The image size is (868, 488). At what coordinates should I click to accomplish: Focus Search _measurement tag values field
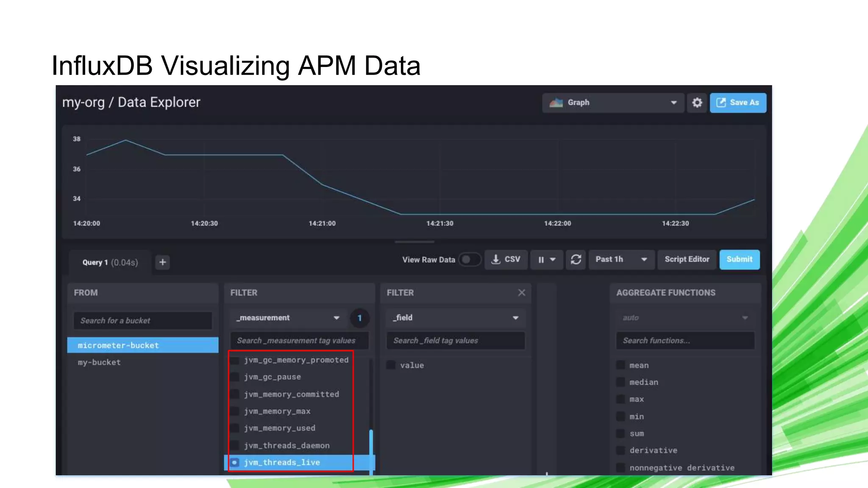pyautogui.click(x=299, y=341)
